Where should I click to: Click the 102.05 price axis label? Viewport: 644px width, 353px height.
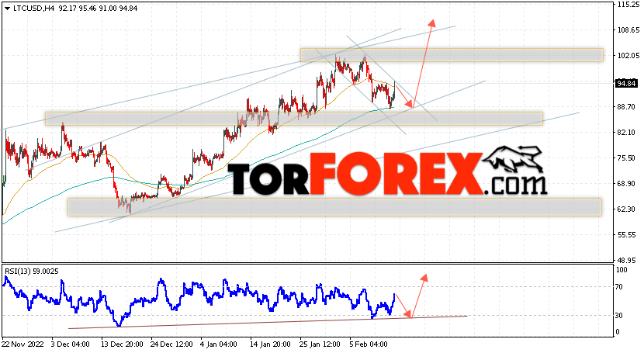(x=628, y=55)
